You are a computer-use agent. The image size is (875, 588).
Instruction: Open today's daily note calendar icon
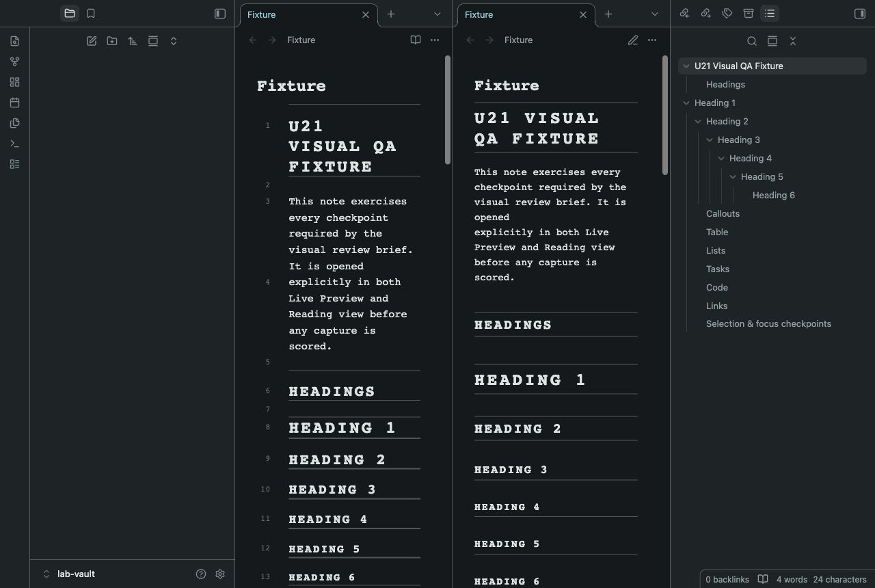(14, 103)
